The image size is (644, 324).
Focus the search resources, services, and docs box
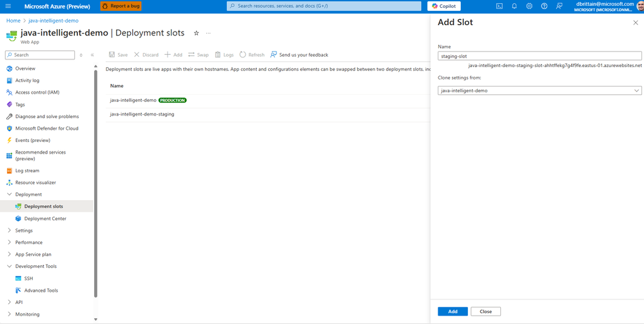[x=324, y=6]
